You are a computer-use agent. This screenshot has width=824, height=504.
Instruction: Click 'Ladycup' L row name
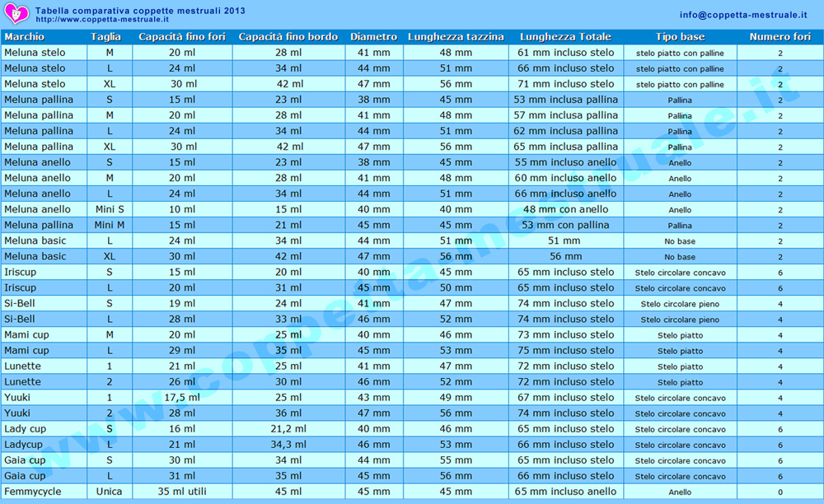tap(24, 445)
